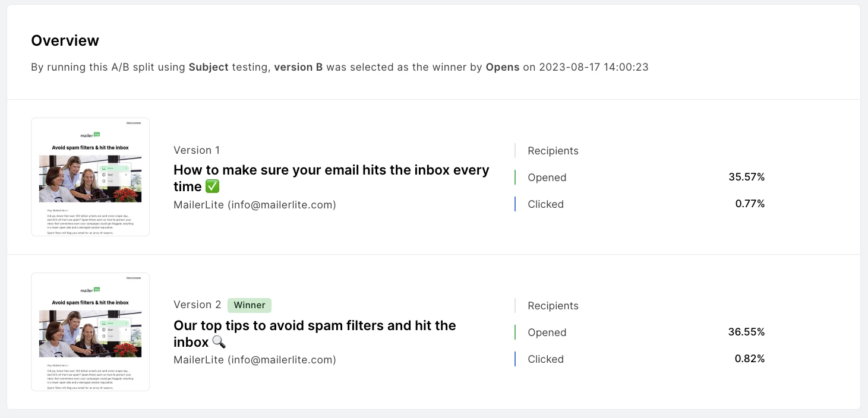Image resolution: width=868 pixels, height=418 pixels.
Task: Click the Recipients label for Version 2
Action: click(553, 306)
